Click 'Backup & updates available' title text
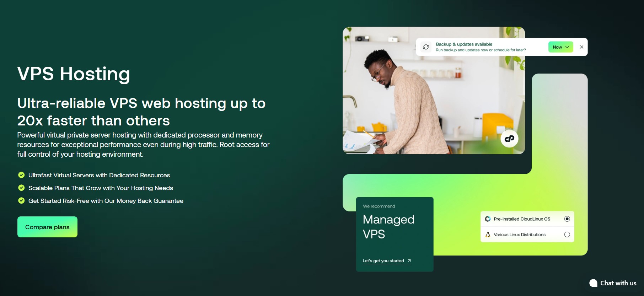The width and height of the screenshot is (644, 296). [464, 44]
